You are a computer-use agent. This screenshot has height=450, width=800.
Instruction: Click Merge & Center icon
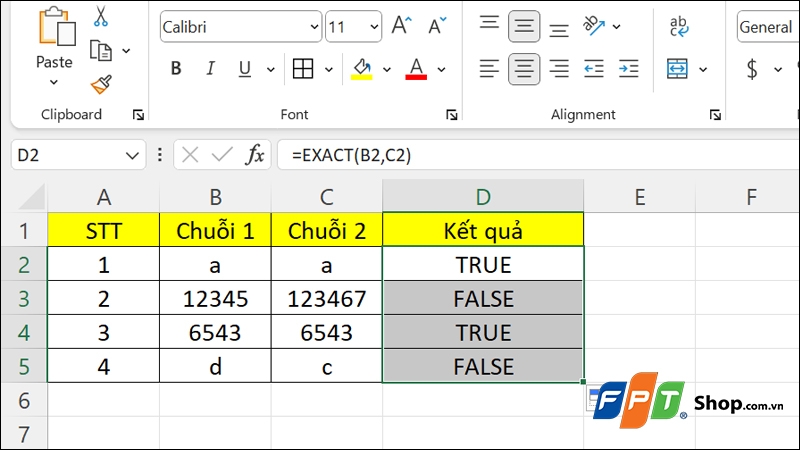point(677,68)
